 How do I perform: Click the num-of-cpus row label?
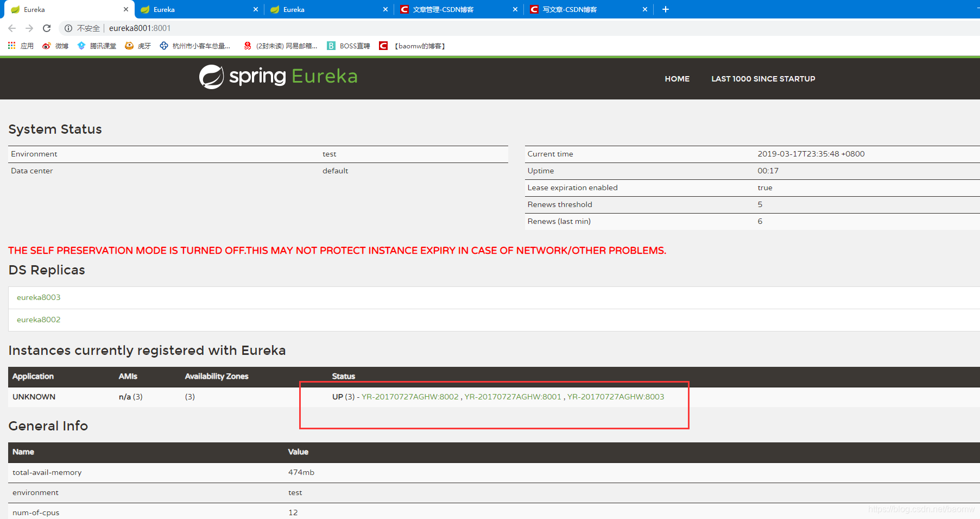[36, 512]
